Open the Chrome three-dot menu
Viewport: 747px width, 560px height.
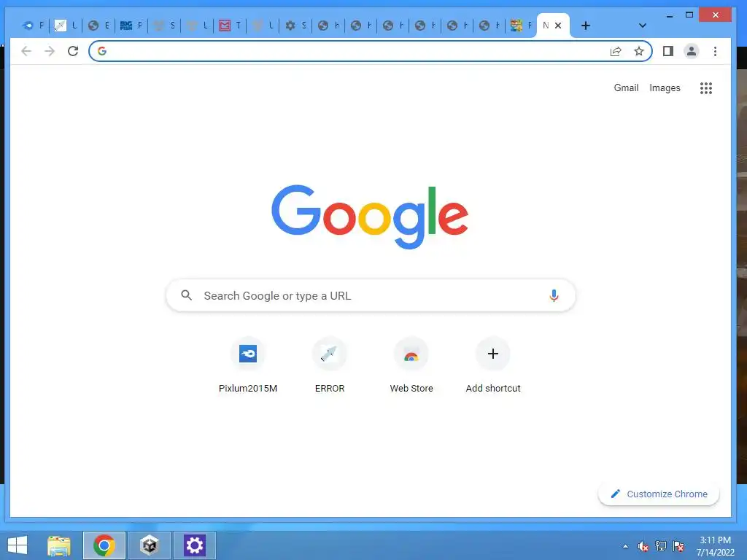coord(715,51)
